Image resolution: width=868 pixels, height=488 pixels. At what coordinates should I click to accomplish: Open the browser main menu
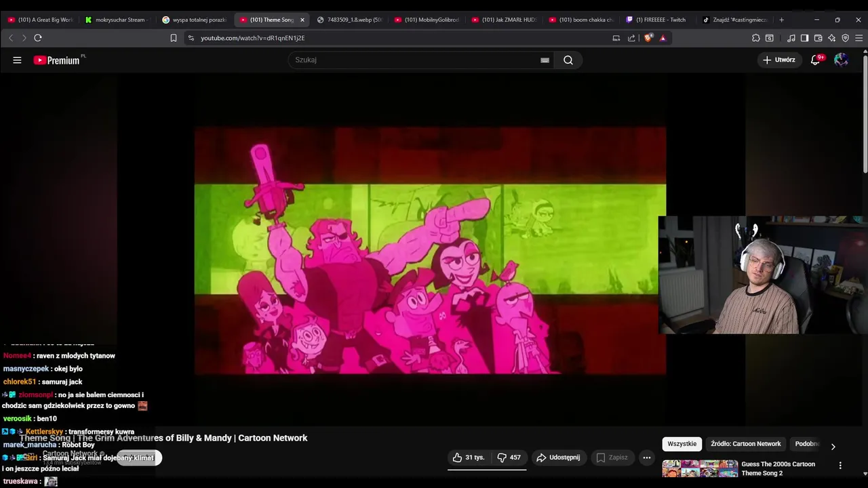tap(859, 38)
